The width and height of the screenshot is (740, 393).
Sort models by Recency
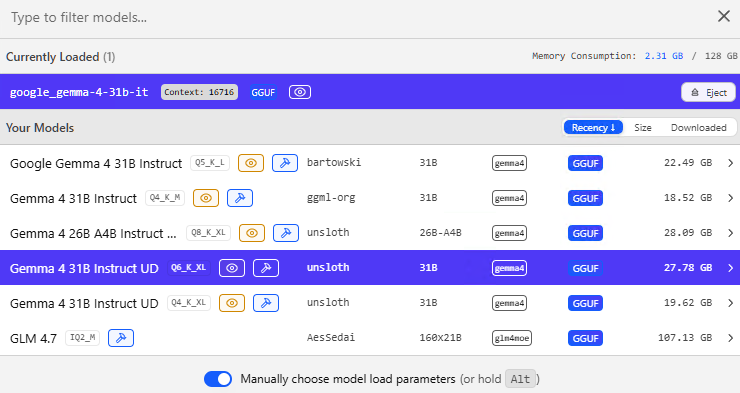coord(593,127)
